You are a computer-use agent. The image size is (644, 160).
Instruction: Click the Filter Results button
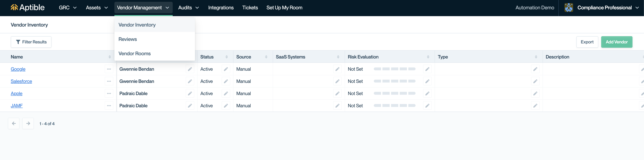point(31,42)
